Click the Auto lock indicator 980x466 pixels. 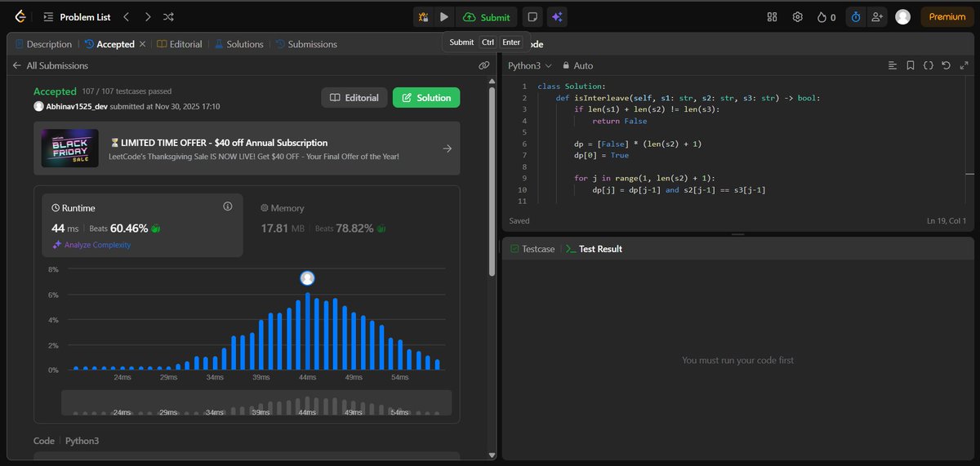(577, 65)
